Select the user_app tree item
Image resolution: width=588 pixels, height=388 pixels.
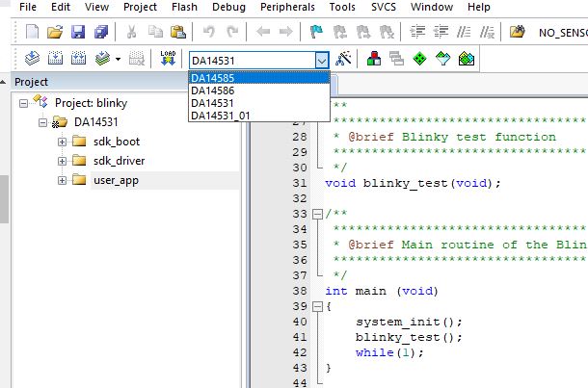coord(117,180)
